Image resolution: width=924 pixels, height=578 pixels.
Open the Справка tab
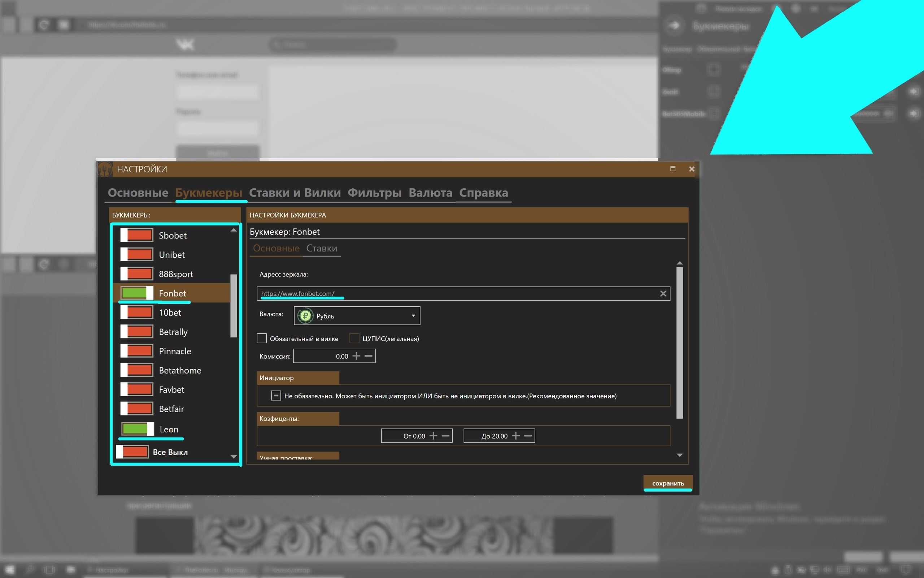[x=483, y=193]
